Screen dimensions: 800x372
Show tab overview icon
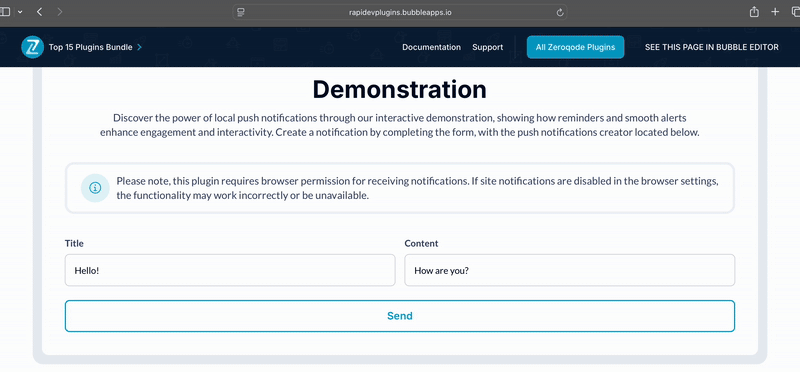(795, 12)
